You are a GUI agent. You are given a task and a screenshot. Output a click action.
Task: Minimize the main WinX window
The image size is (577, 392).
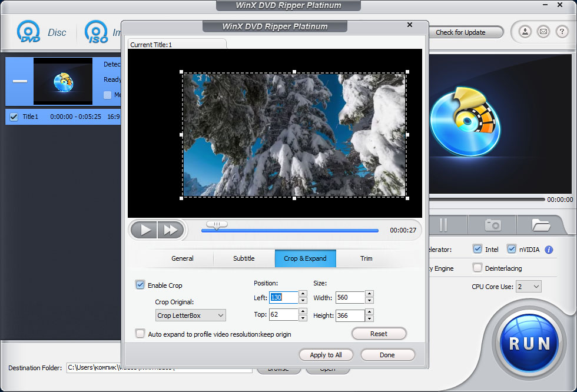pyautogui.click(x=545, y=5)
